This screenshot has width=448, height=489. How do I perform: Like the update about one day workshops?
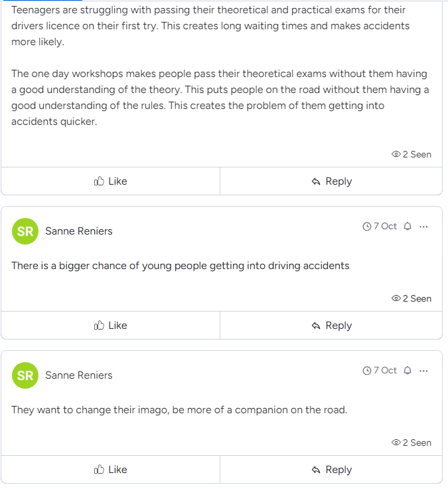111,181
